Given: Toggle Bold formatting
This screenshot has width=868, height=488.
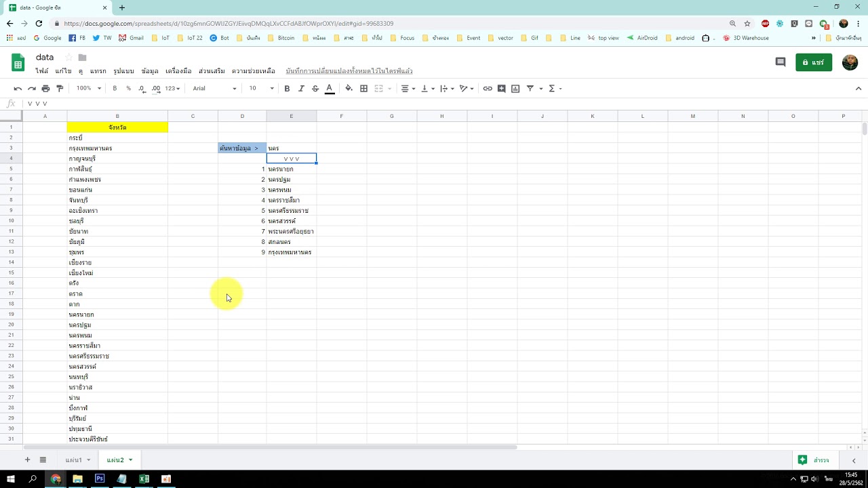Looking at the screenshot, I should point(287,88).
